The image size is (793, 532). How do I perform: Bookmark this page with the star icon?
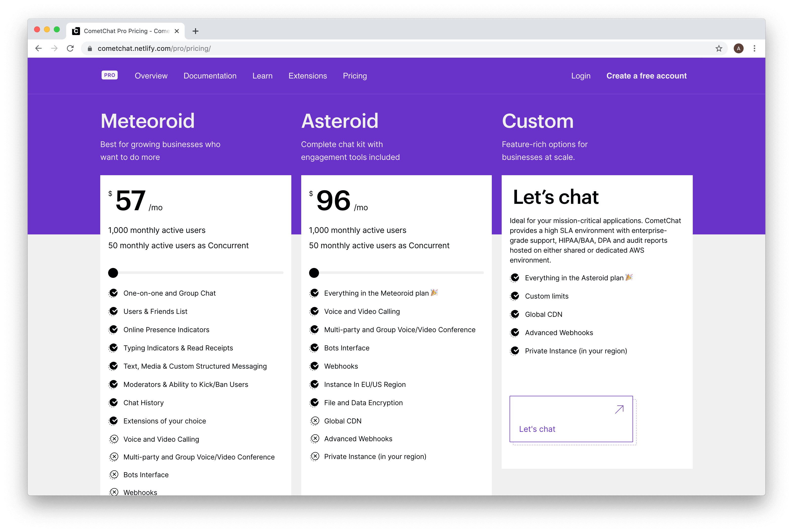719,49
